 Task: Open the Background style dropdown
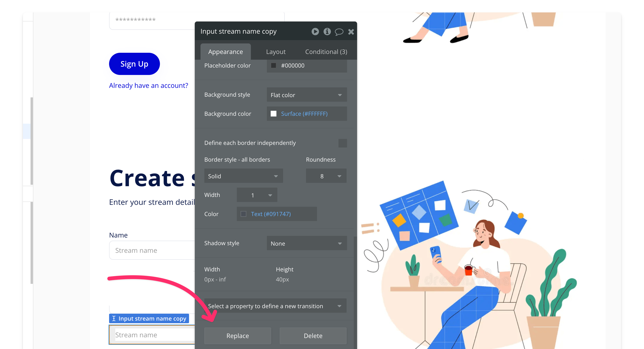(x=306, y=95)
